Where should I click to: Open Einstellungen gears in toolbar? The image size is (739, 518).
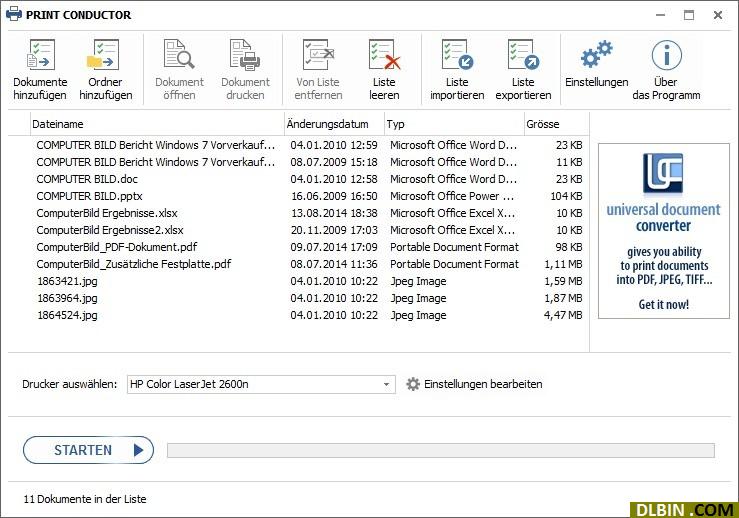pos(596,56)
